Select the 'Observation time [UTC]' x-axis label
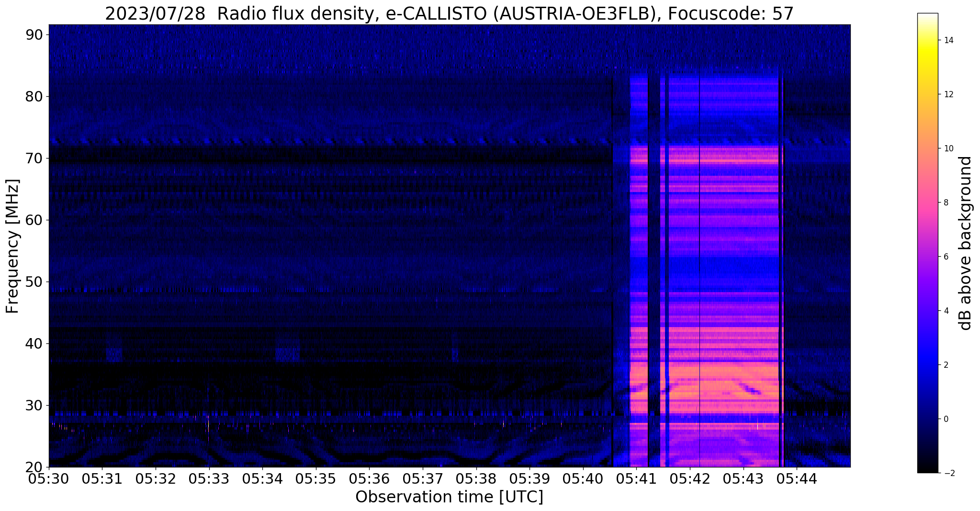 pos(449,497)
